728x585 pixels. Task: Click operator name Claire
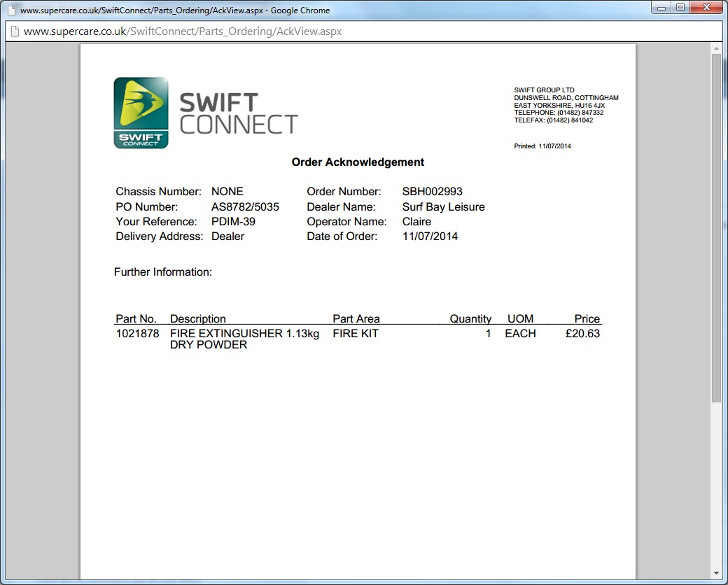(416, 221)
